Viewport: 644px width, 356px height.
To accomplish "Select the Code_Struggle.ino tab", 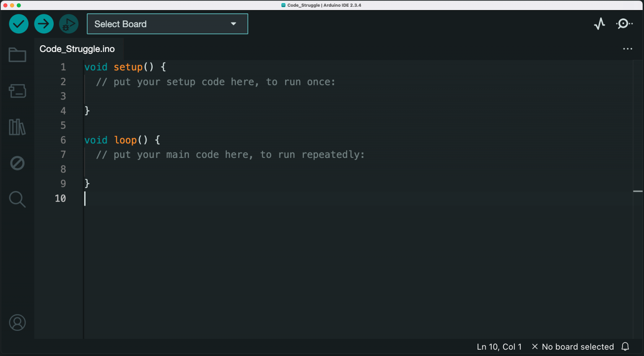I will (x=77, y=49).
